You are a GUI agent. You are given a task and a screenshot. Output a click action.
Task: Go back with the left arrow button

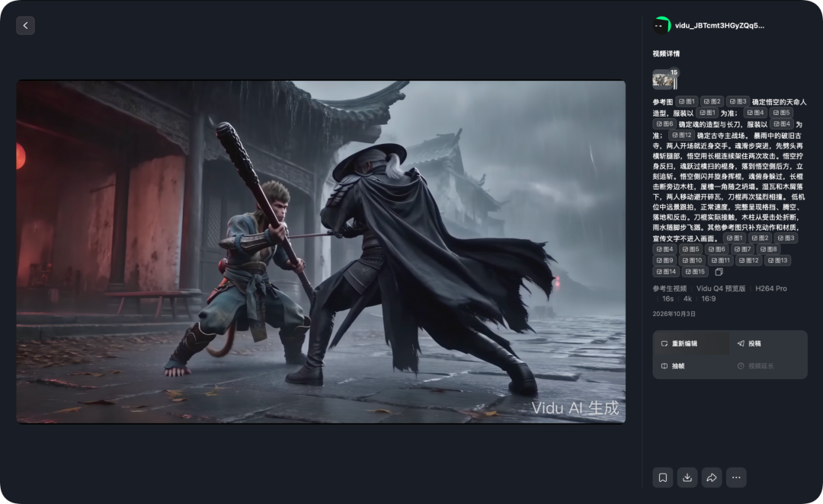[25, 25]
